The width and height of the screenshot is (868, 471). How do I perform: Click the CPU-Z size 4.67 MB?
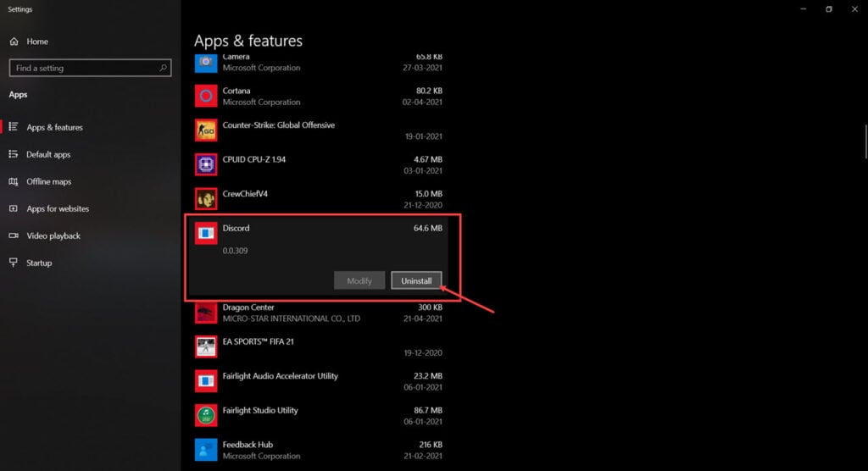pyautogui.click(x=428, y=159)
